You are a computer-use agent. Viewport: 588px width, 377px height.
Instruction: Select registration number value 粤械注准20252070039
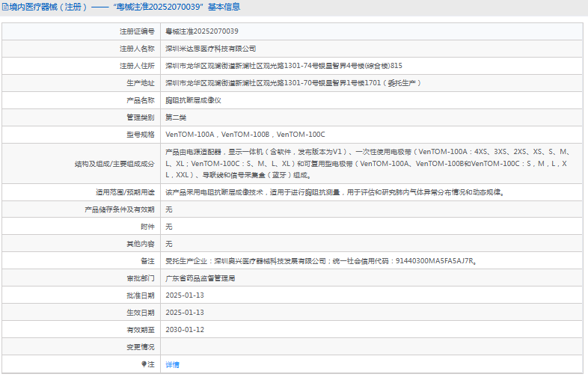(202, 31)
